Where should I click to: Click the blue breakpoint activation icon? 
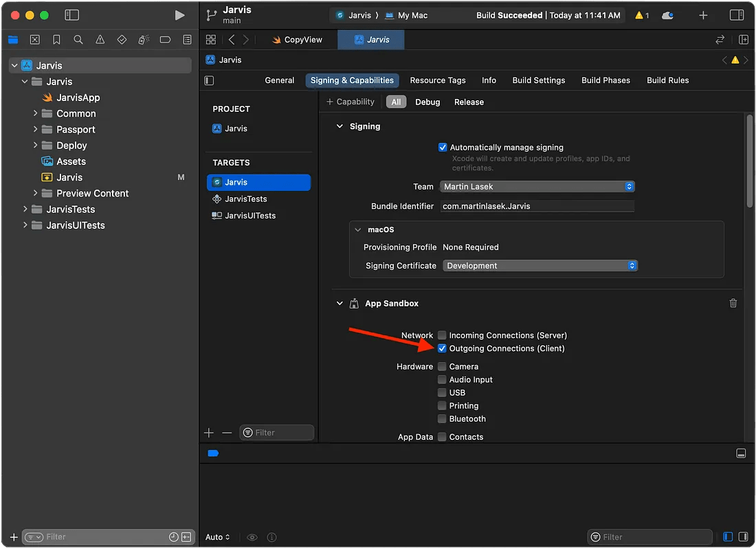(213, 453)
